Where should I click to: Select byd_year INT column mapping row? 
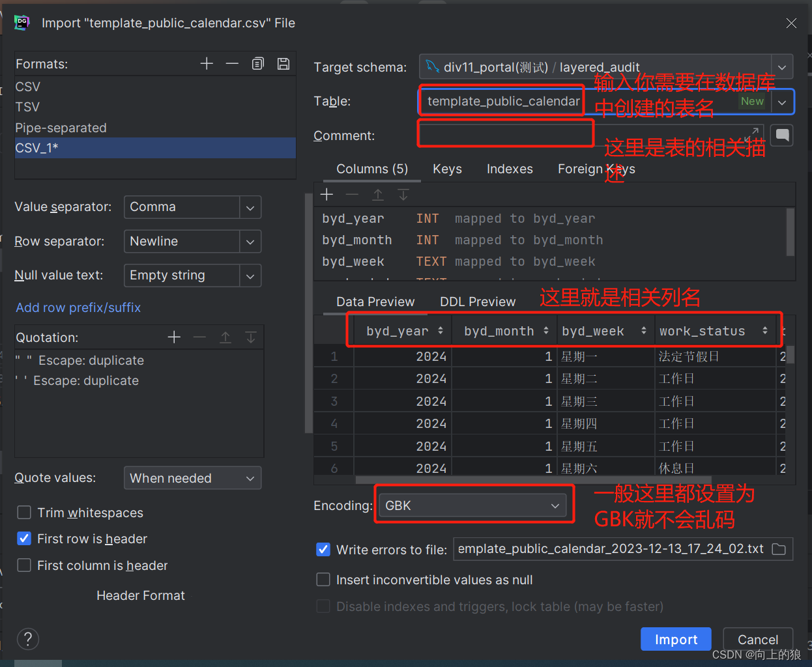pos(551,219)
